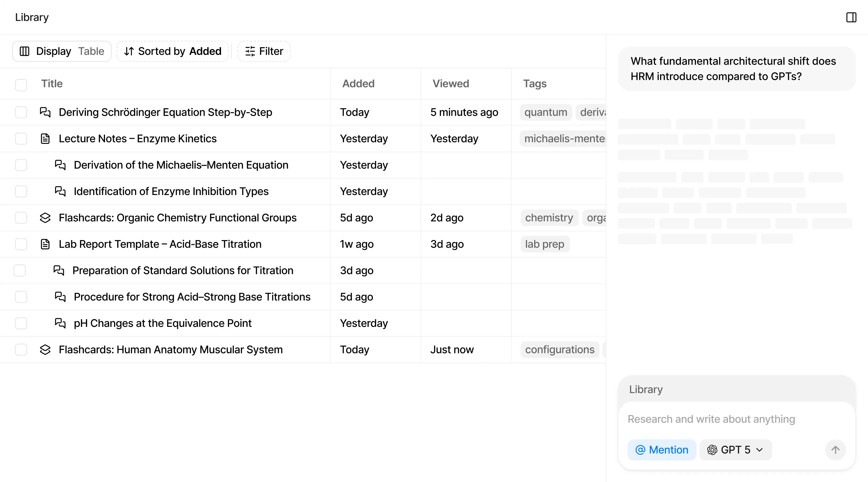Screen dimensions: 868x482
Task: Select checkbox for Identification of Enzyme Inhibition Types
Action: (x=21, y=192)
